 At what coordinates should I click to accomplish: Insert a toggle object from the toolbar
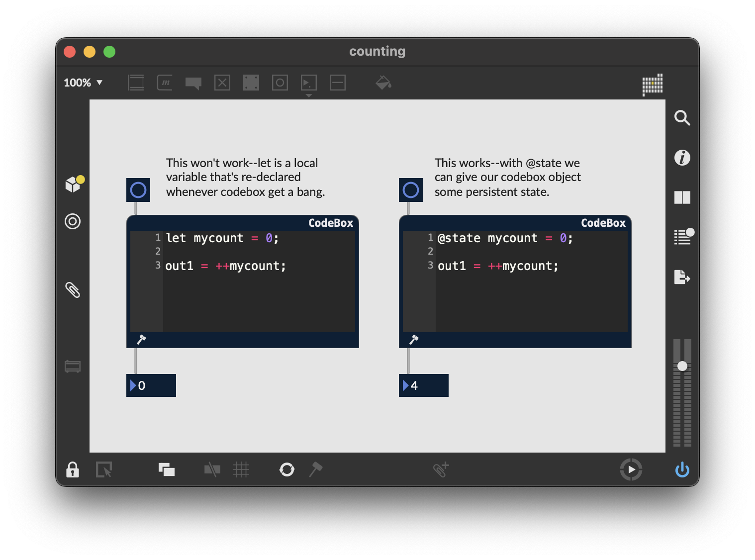[222, 83]
